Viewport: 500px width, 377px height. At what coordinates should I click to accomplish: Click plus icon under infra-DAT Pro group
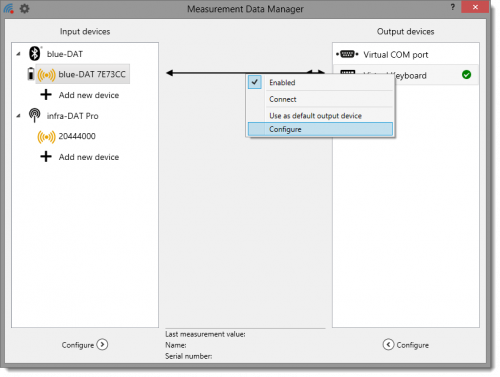point(46,157)
